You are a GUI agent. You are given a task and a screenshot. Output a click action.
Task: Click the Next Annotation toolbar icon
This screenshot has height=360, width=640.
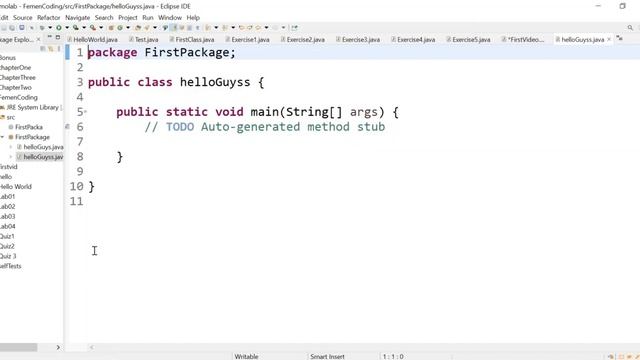click(208, 28)
